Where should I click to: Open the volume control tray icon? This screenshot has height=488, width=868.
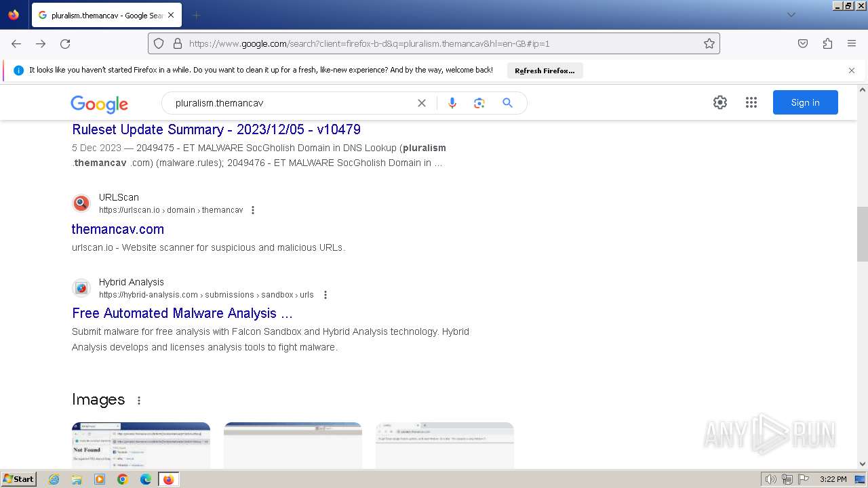[771, 479]
